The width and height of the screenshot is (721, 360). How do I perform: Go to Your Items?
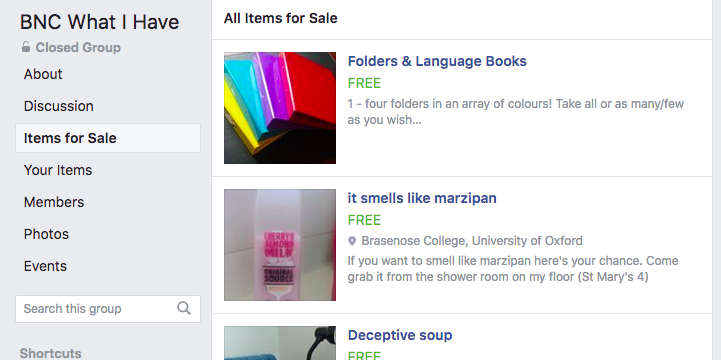pos(58,170)
